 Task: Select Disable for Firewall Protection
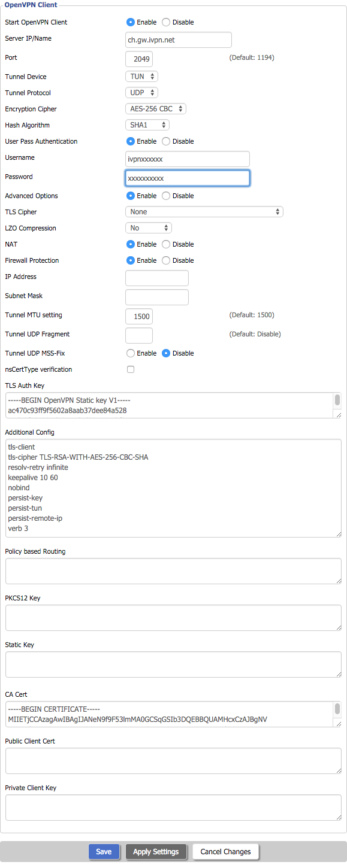pos(166,260)
